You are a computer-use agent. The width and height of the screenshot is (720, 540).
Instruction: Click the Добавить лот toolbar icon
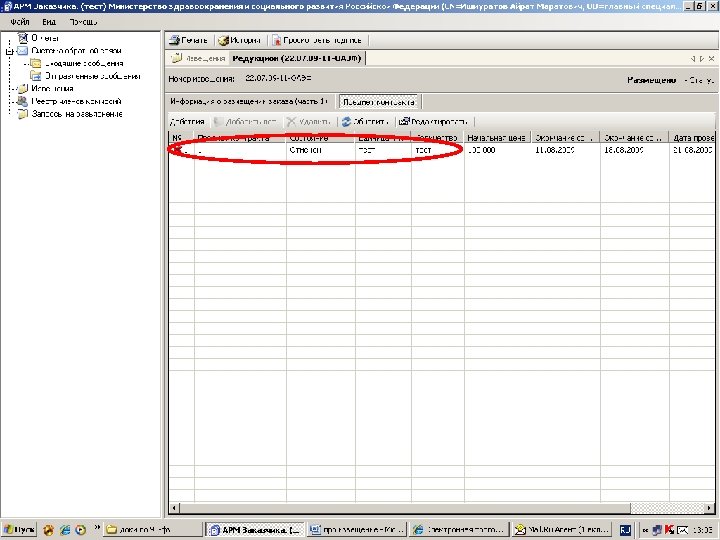click(x=219, y=122)
